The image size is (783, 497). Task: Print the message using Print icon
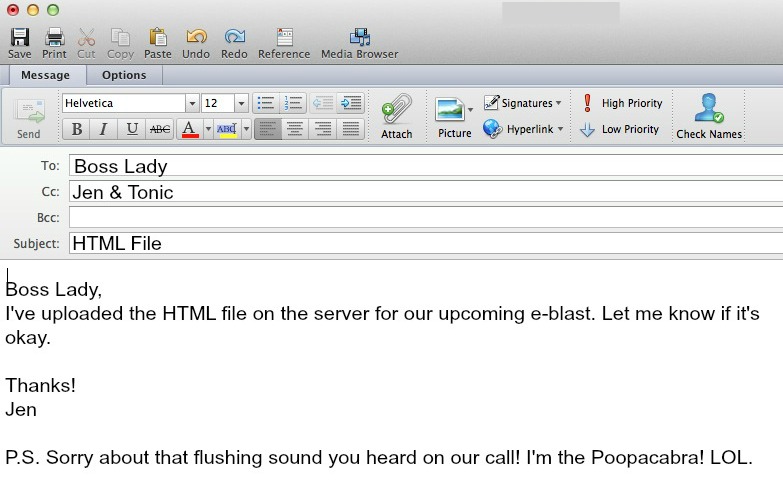click(54, 38)
